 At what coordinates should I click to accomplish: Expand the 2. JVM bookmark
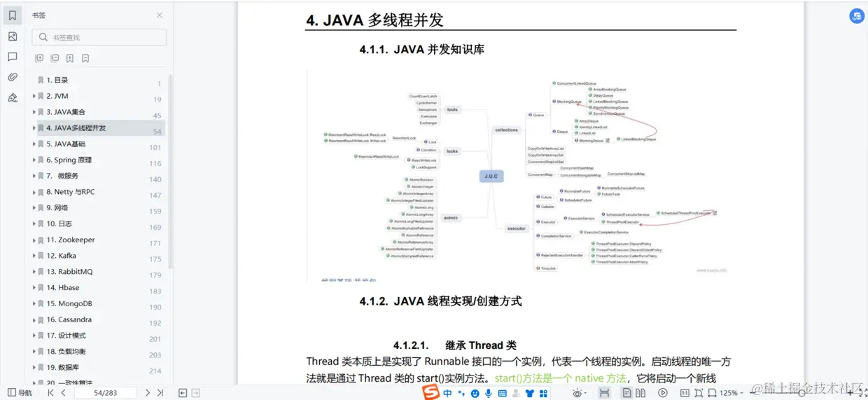pos(34,96)
